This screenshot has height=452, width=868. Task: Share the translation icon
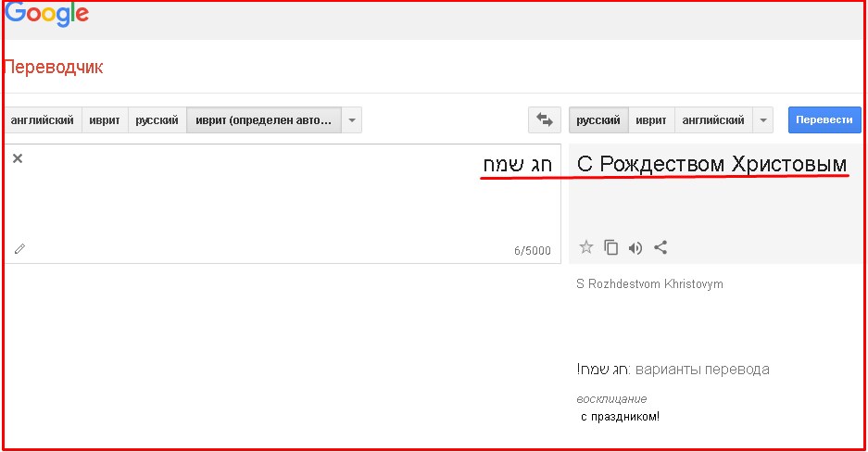pyautogui.click(x=660, y=246)
